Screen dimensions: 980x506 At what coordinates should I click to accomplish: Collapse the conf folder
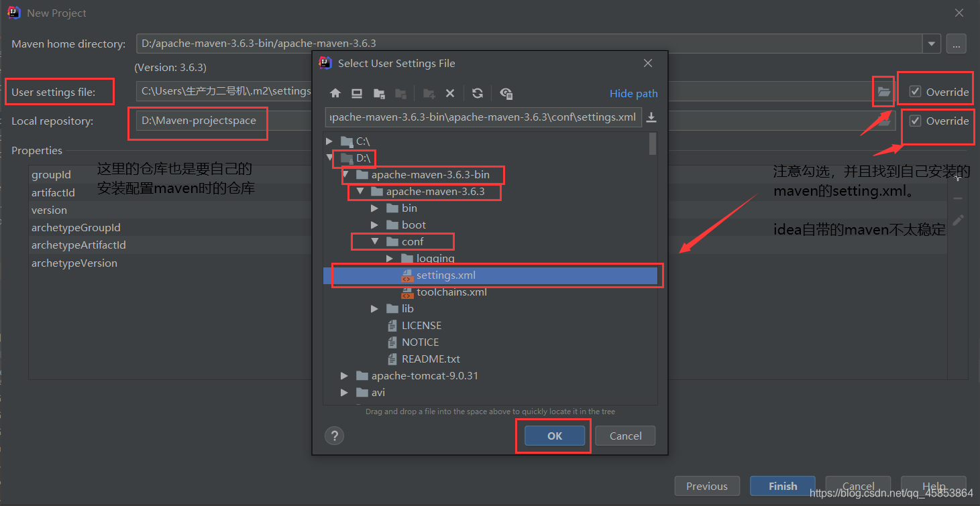tap(375, 242)
